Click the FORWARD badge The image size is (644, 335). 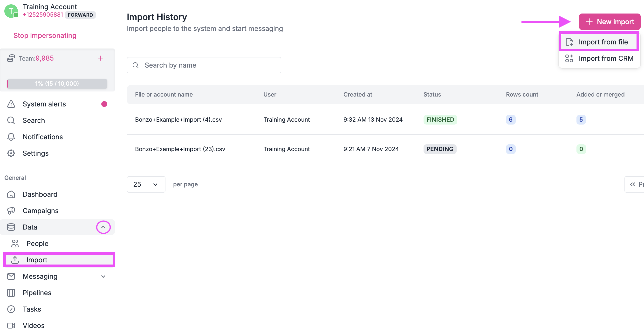pyautogui.click(x=80, y=15)
